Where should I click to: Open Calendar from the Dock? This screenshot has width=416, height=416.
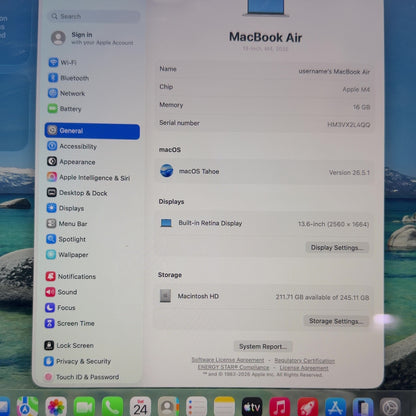pyautogui.click(x=140, y=407)
